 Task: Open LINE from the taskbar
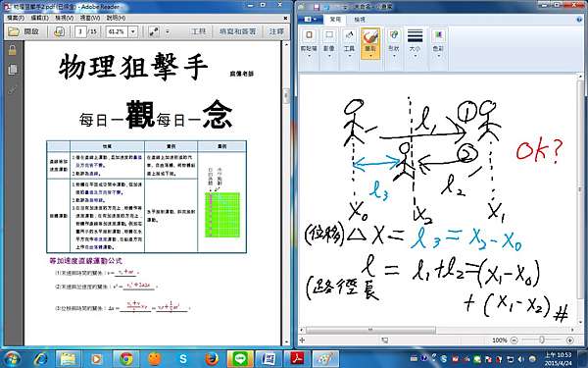[240, 359]
